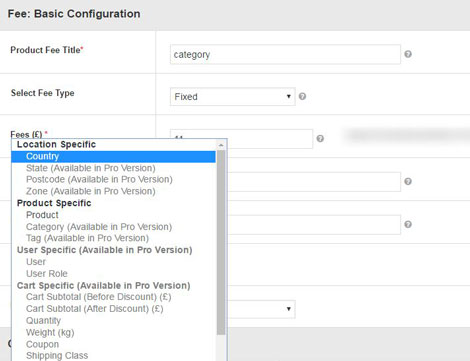This screenshot has width=470, height=361.
Task: Open help icon beside Fees amount field
Action: 320,138
